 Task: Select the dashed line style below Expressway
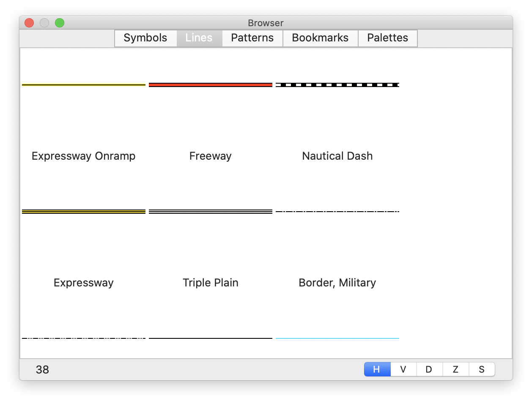pos(83,338)
